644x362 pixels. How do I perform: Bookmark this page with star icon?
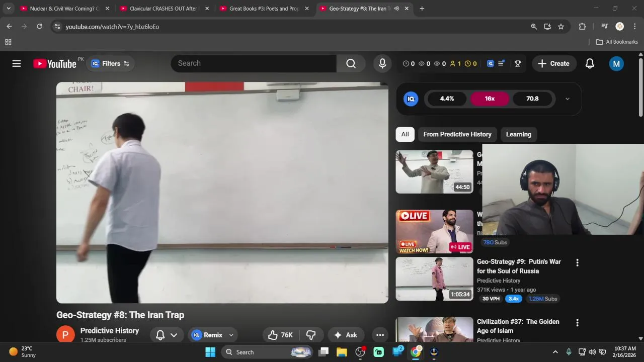[561, 27]
